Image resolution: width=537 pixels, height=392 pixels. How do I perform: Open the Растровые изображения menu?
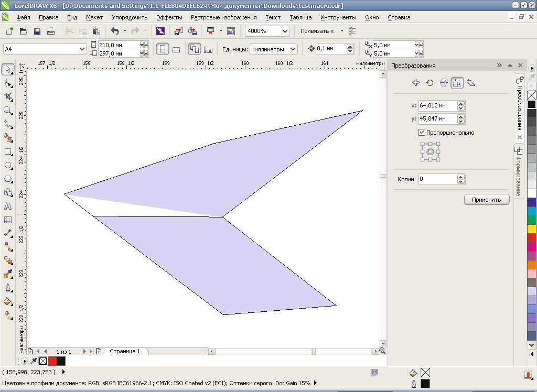point(223,17)
